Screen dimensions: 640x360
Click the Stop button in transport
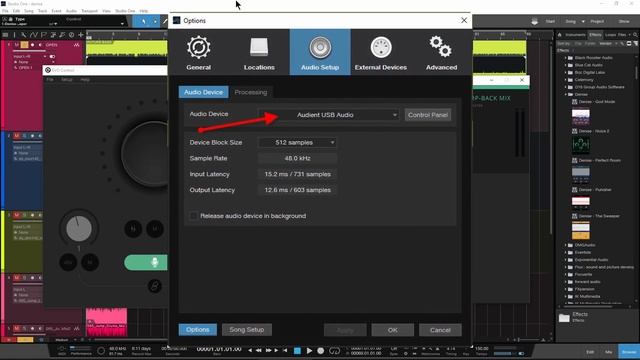298,351
